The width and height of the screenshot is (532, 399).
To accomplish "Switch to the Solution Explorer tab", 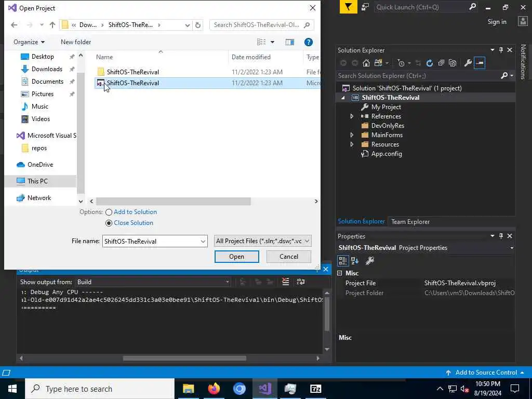I will [x=361, y=221].
